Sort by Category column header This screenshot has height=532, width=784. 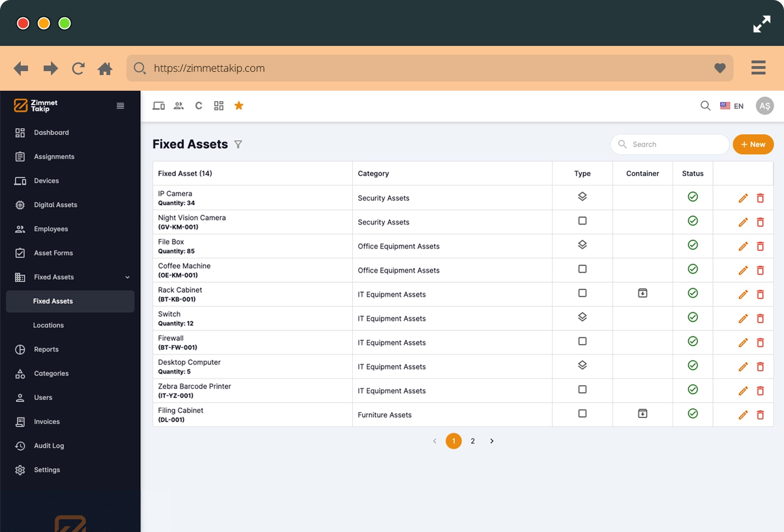pos(374,174)
